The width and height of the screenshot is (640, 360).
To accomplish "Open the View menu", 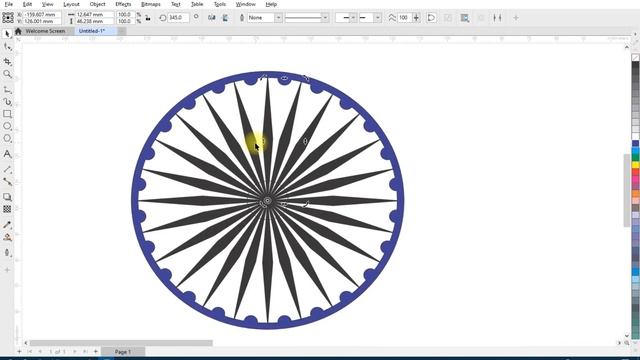I will 48,4.
